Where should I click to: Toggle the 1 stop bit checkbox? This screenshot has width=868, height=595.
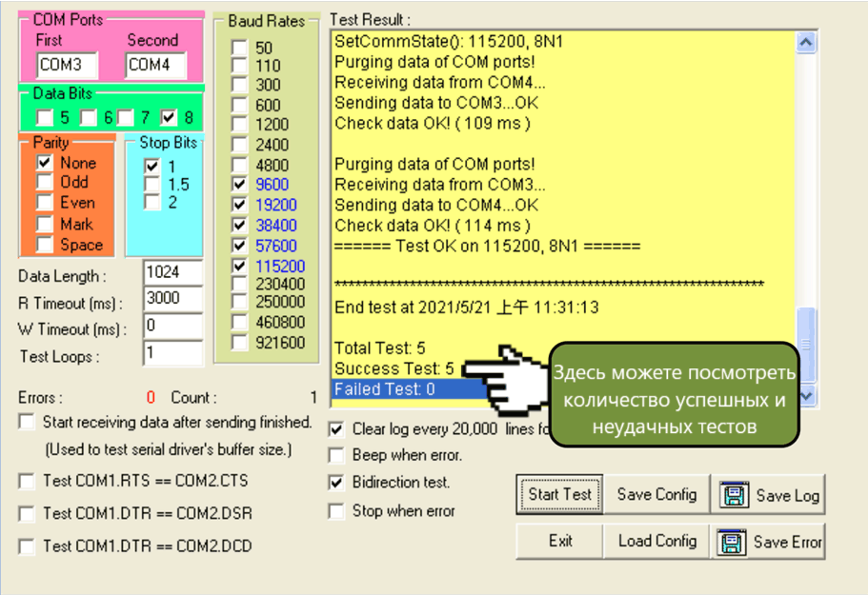pyautogui.click(x=152, y=166)
